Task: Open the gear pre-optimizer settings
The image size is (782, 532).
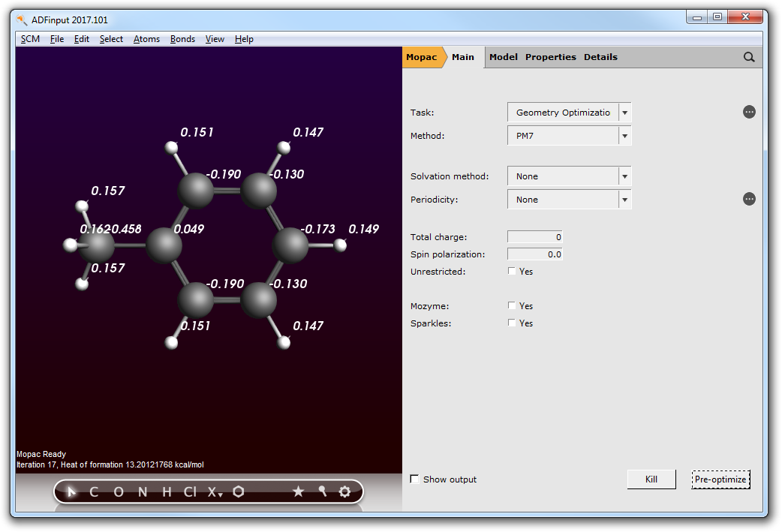Action: pos(344,491)
